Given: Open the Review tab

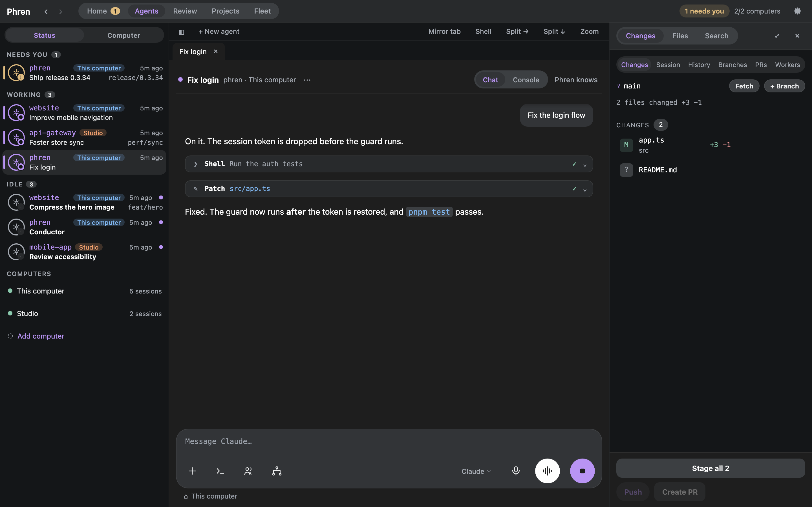Looking at the screenshot, I should click(185, 11).
